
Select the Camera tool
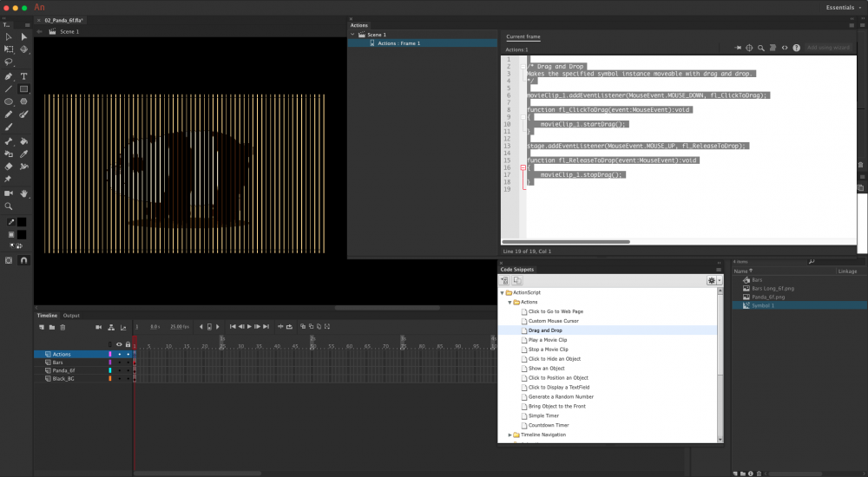(x=9, y=193)
